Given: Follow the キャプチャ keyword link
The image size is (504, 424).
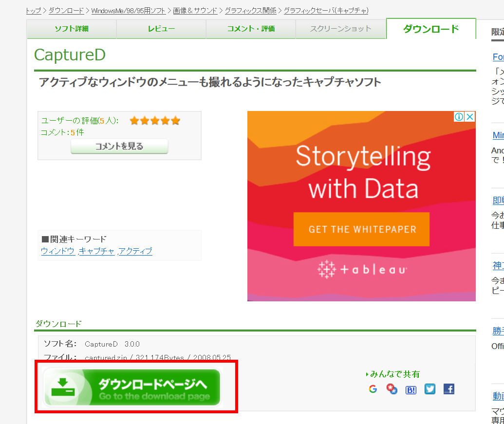Looking at the screenshot, I should [96, 251].
